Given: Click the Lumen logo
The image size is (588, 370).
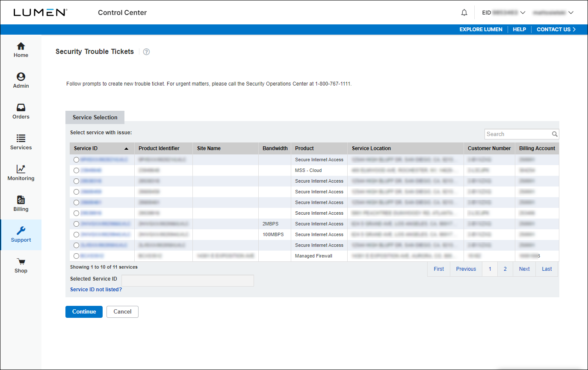Looking at the screenshot, I should coord(40,12).
